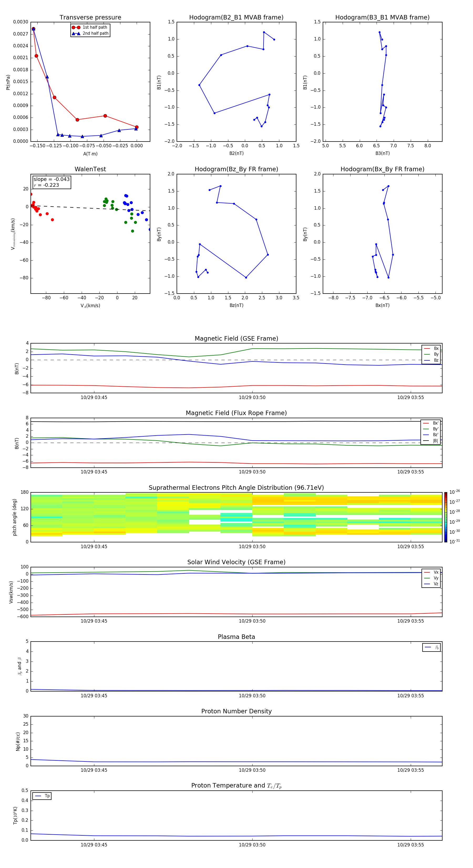Click the 'Proton Temperature and Te/Tp' title
The width and height of the screenshot is (473, 868).
[236, 786]
